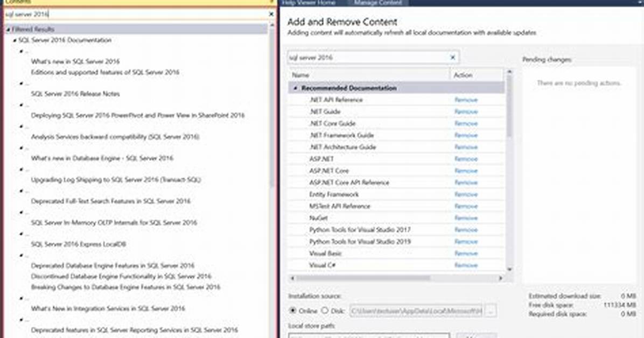Switch to the Help Viewer Home tab
This screenshot has height=338, width=644.
[309, 3]
